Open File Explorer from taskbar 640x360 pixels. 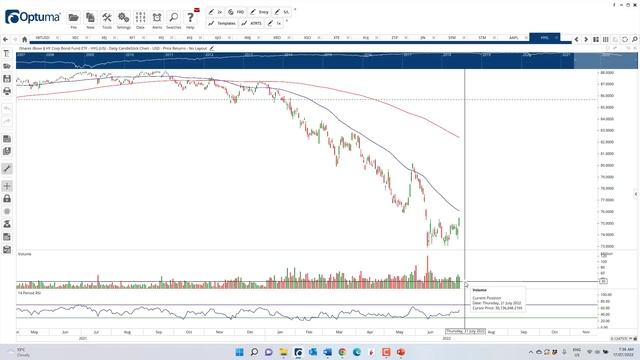(283, 352)
